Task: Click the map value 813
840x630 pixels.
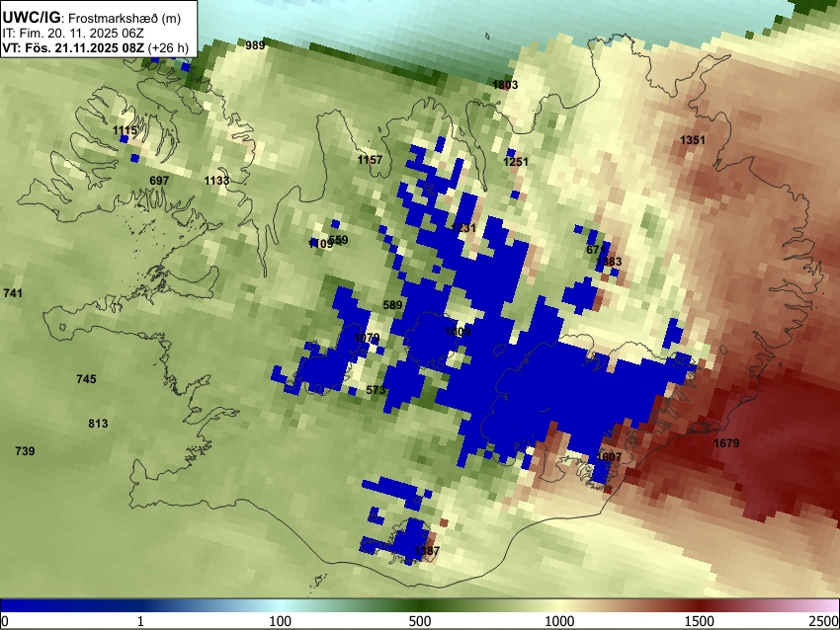Action: point(98,424)
